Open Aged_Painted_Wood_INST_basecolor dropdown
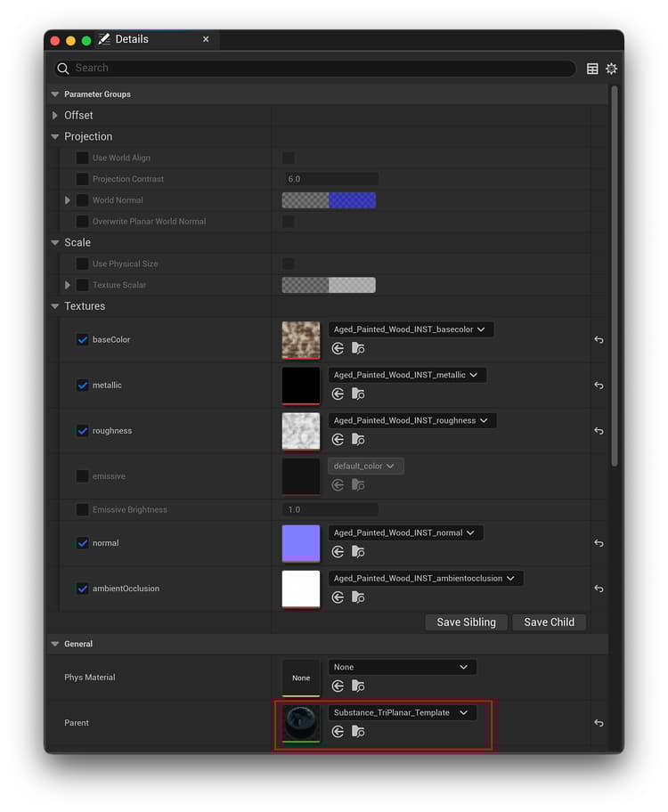Screen dimensions: 668x812 pyautogui.click(x=411, y=329)
